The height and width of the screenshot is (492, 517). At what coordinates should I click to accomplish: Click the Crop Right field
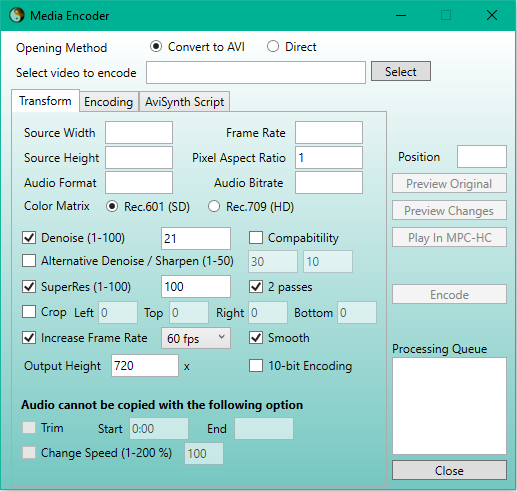click(268, 313)
